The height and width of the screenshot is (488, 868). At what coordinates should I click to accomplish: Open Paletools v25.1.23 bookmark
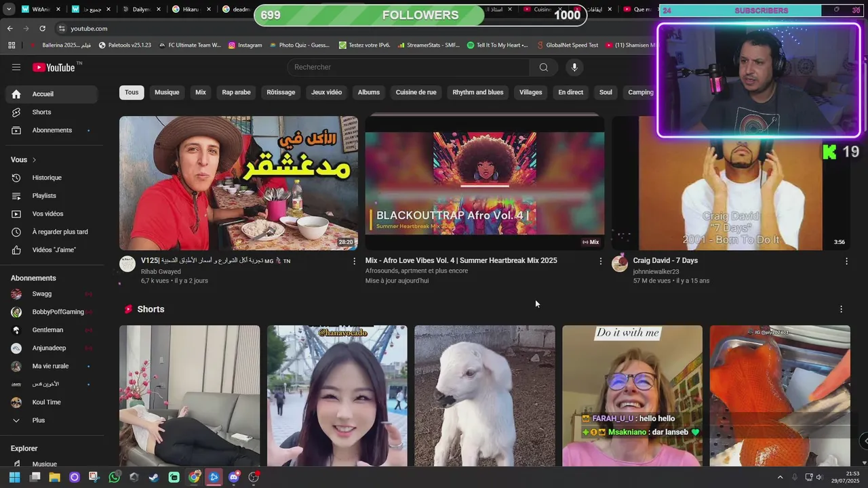125,45
